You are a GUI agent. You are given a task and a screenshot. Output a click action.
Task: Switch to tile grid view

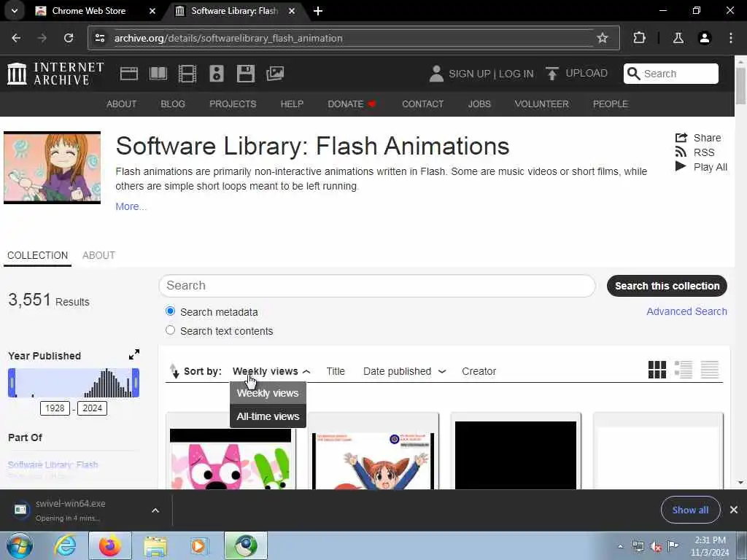pyautogui.click(x=657, y=370)
